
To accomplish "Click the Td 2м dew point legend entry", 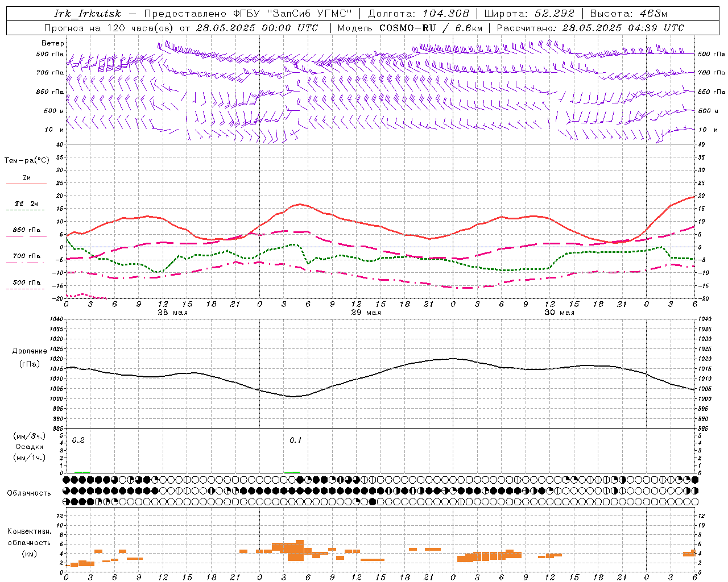I will [26, 206].
